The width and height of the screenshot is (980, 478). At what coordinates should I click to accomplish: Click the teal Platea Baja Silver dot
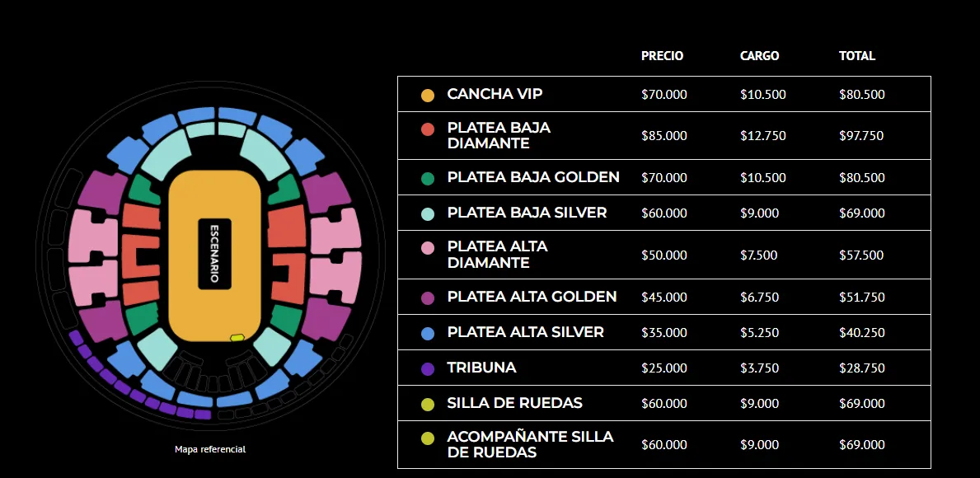pos(428,213)
